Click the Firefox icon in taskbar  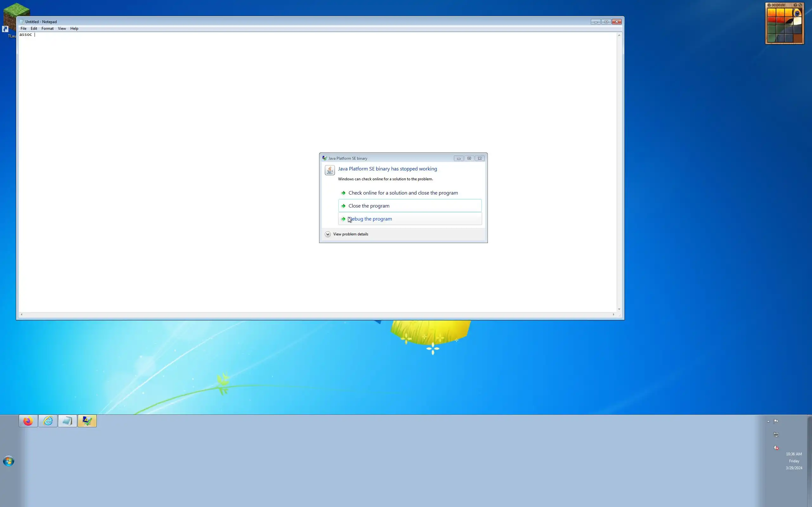(x=28, y=421)
